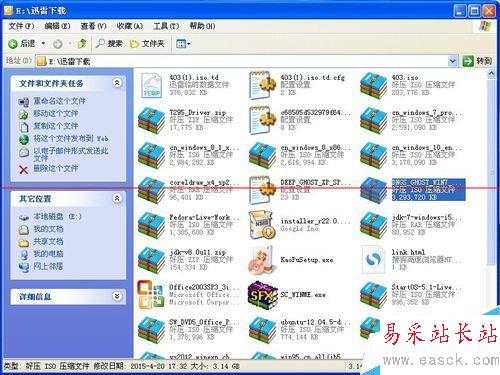
Task: Open the View (查看) menu
Action: click(x=94, y=26)
